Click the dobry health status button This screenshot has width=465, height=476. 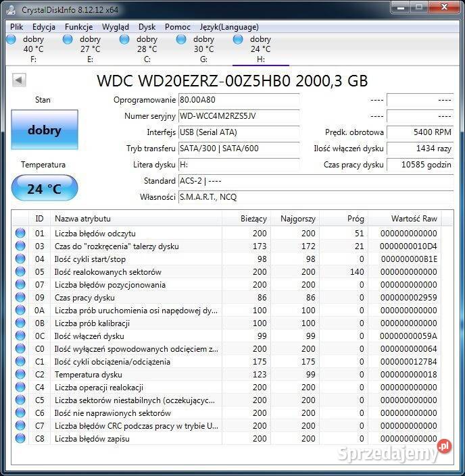pyautogui.click(x=45, y=130)
